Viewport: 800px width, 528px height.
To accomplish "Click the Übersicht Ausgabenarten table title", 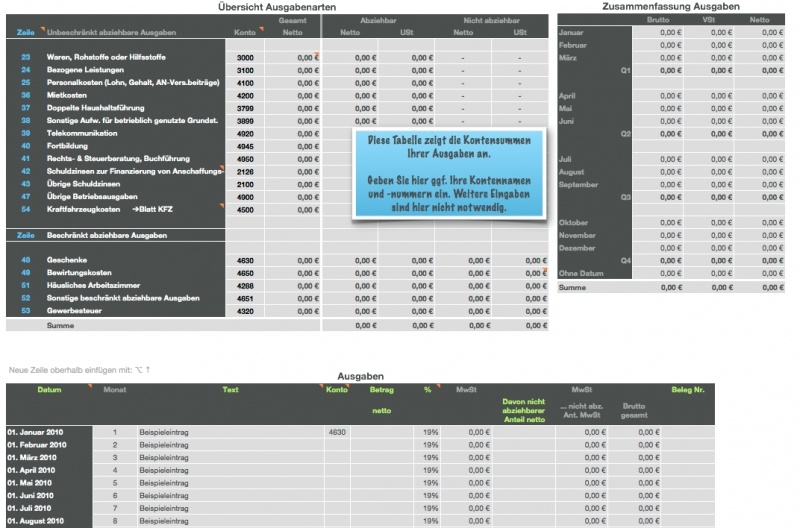I will pyautogui.click(x=276, y=7).
